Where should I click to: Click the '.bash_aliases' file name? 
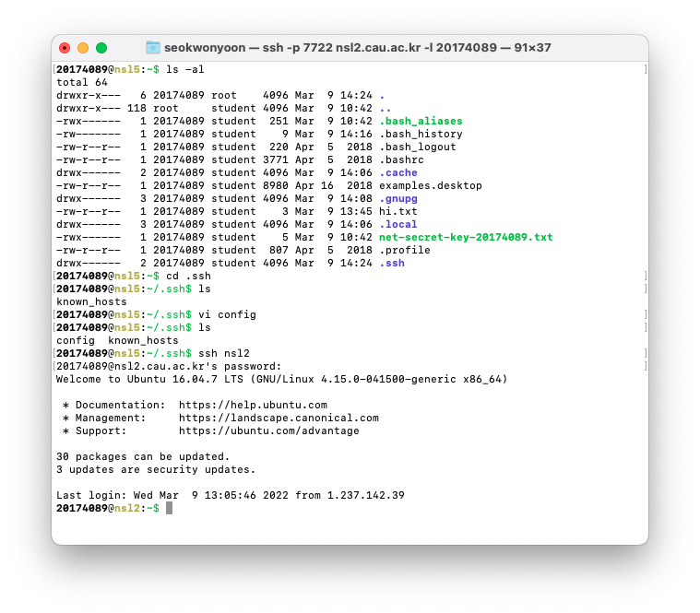pos(421,121)
